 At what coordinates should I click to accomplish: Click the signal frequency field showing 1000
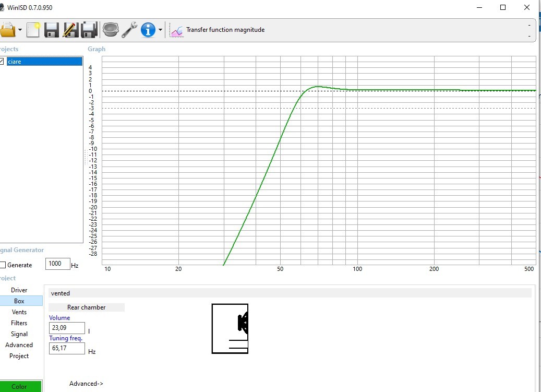[x=57, y=264]
